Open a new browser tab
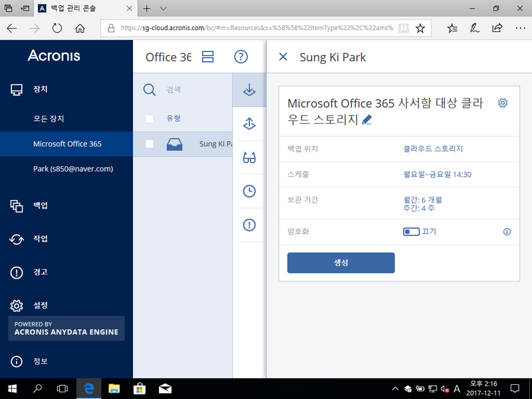This screenshot has height=399, width=532. click(x=146, y=9)
